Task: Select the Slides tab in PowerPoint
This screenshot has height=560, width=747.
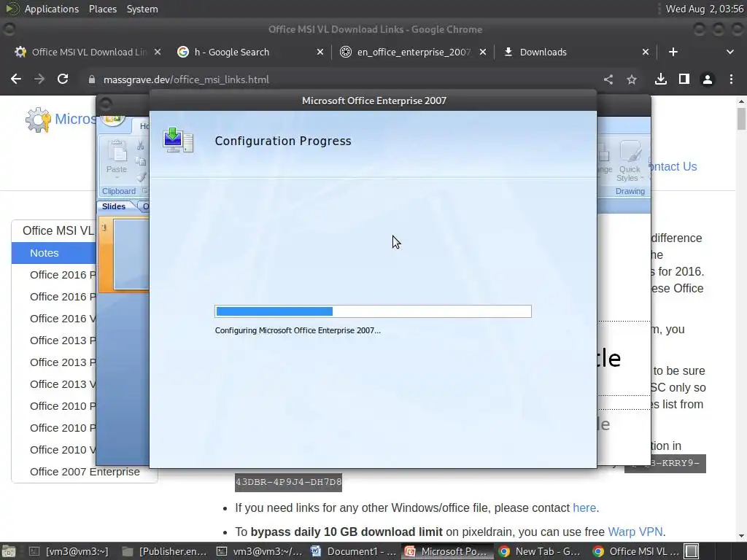Action: pos(114,206)
